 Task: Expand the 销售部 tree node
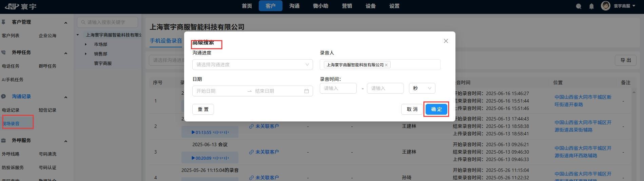click(x=86, y=54)
